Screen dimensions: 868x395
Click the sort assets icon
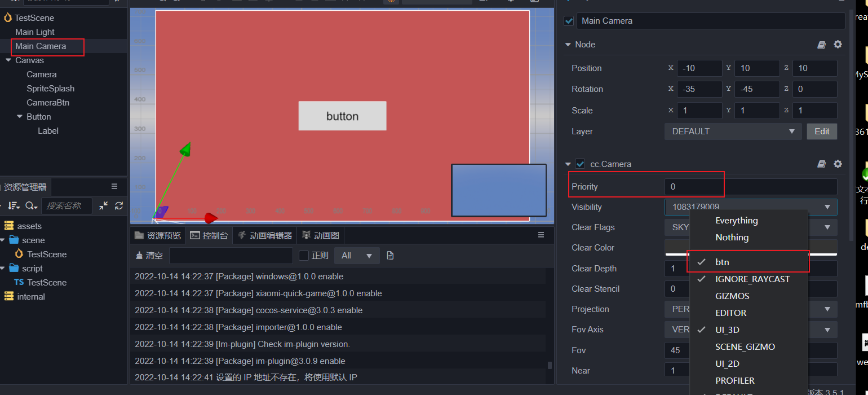click(14, 206)
